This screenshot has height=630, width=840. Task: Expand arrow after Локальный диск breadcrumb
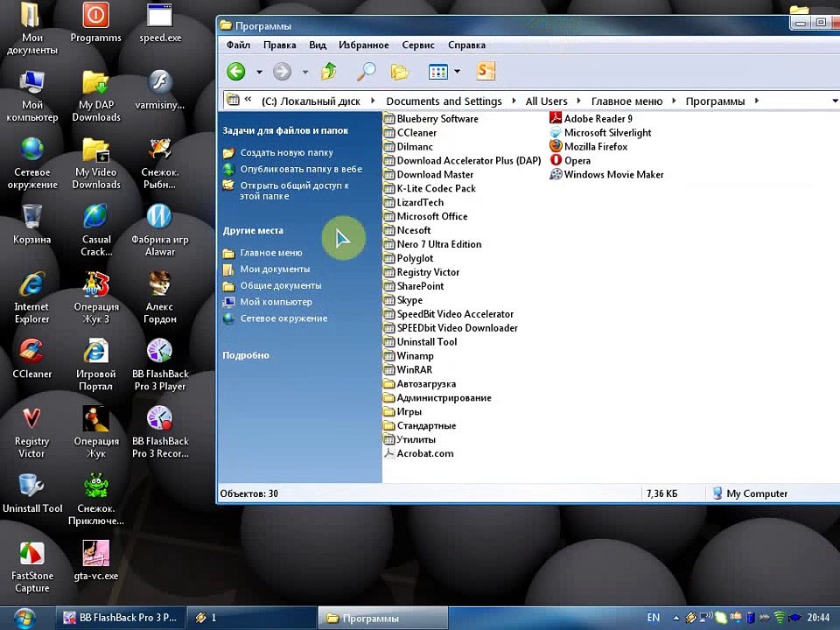click(x=373, y=101)
